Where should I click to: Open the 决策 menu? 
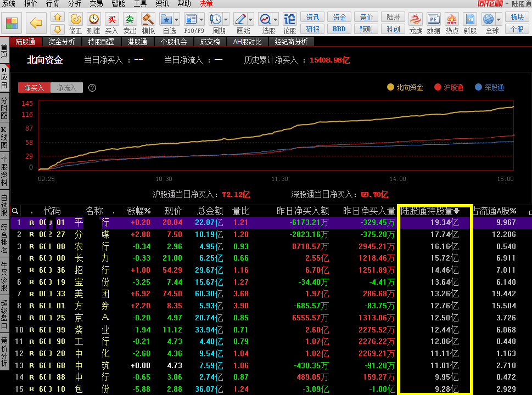coord(206,3)
